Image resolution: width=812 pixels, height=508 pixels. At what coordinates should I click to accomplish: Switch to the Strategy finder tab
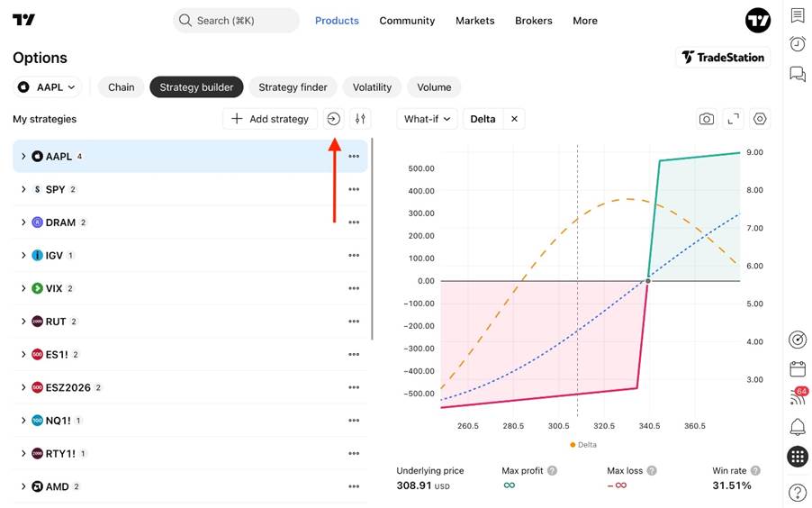coord(293,87)
